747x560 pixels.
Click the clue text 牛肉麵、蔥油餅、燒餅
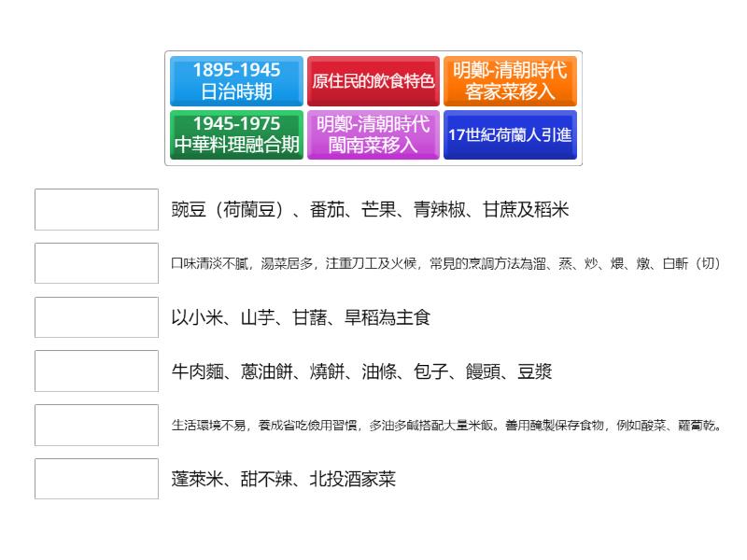point(361,371)
